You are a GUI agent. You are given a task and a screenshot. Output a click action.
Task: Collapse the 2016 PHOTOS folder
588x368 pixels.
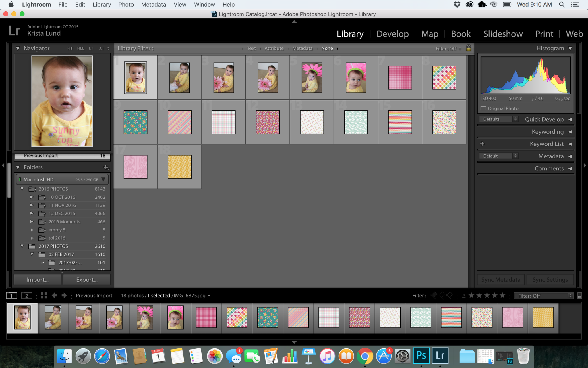pos(22,189)
